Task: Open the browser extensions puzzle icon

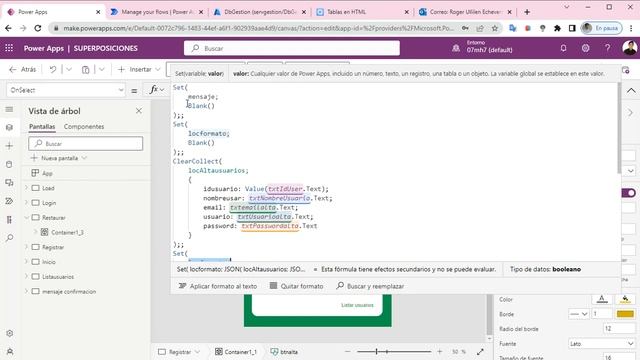Action: coord(557,28)
